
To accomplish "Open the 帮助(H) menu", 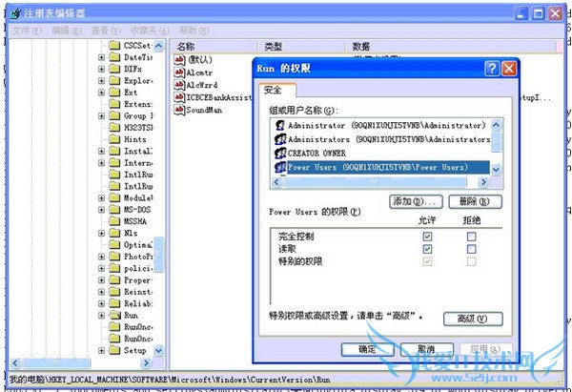I will click(194, 31).
